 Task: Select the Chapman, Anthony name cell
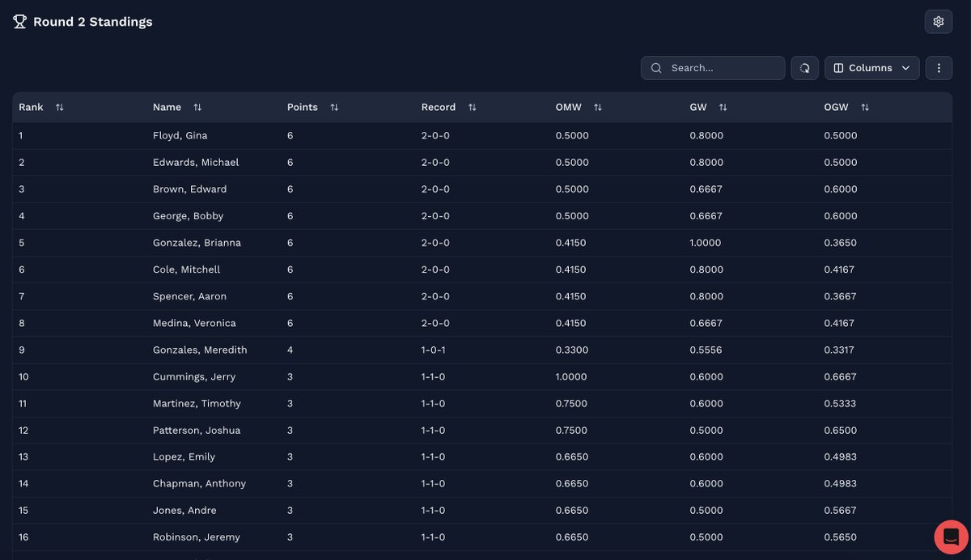pyautogui.click(x=199, y=483)
